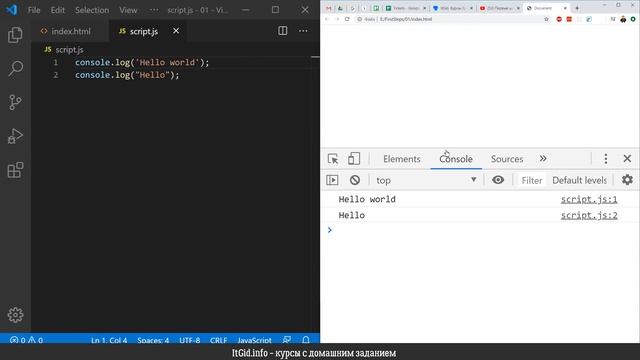Image resolution: width=640 pixels, height=360 pixels.
Task: Bookmark this page with the star
Action: click(x=547, y=19)
